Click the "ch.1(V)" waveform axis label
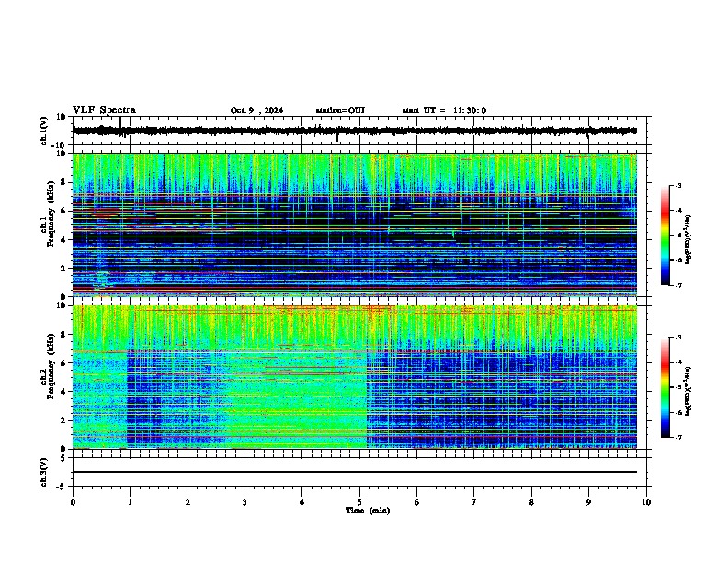728x563 pixels. pos(44,131)
